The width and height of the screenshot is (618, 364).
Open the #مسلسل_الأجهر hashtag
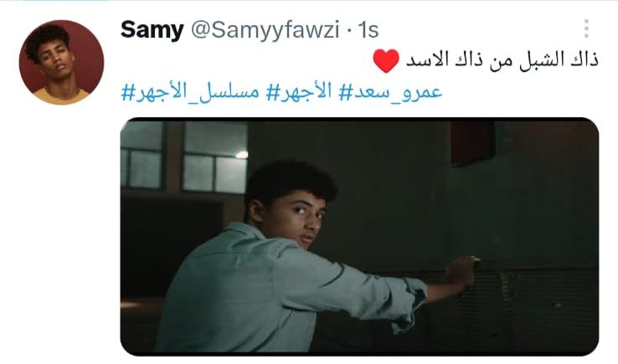190,92
